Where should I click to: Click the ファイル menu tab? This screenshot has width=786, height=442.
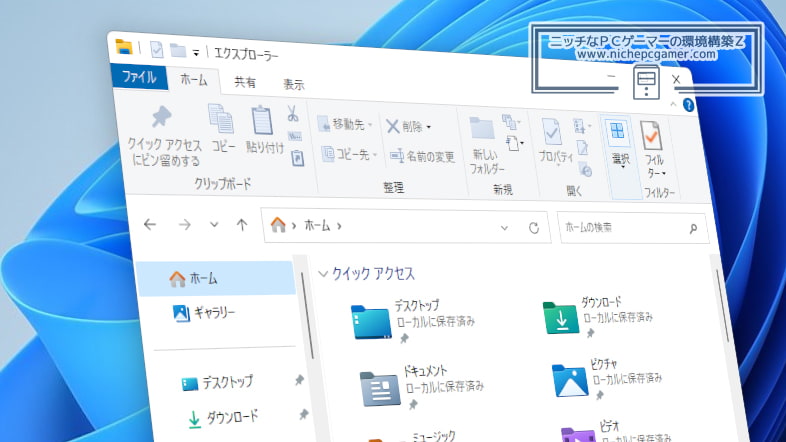[x=138, y=76]
